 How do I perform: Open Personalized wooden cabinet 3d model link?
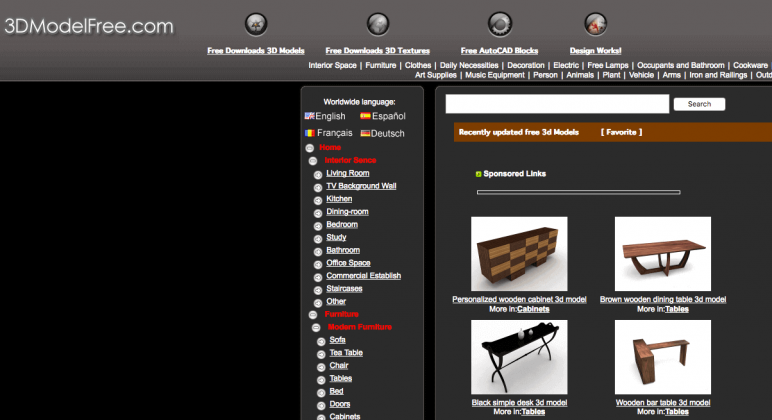519,299
